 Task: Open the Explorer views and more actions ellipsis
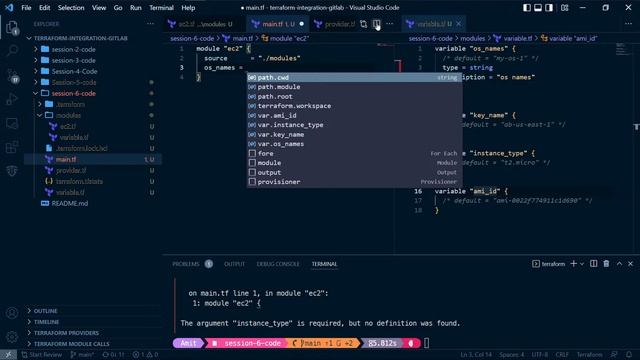[x=150, y=24]
